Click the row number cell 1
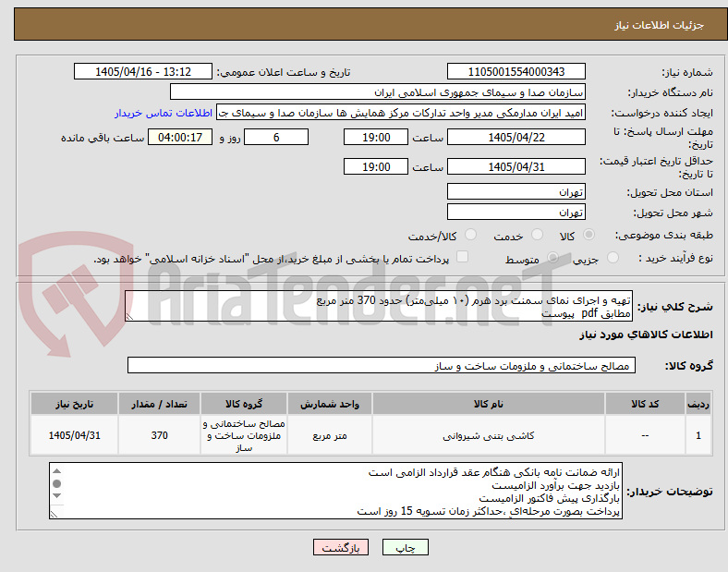The image size is (728, 572). click(x=698, y=435)
